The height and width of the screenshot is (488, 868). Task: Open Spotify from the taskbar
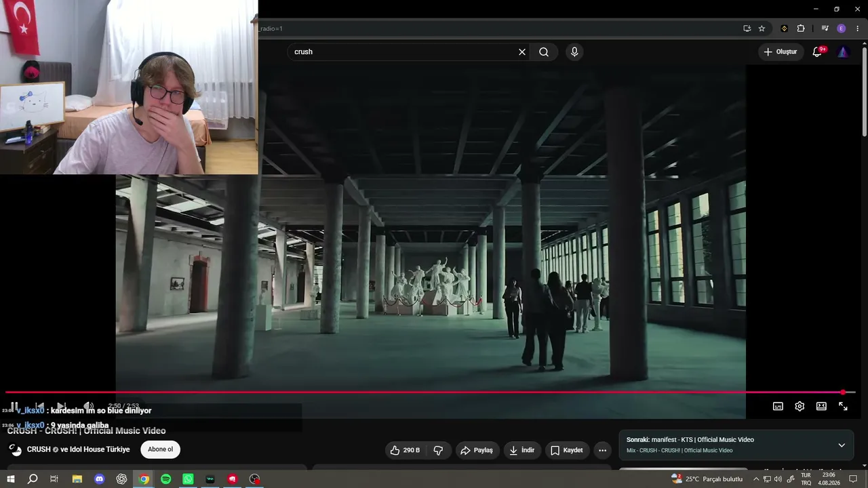pyautogui.click(x=166, y=479)
